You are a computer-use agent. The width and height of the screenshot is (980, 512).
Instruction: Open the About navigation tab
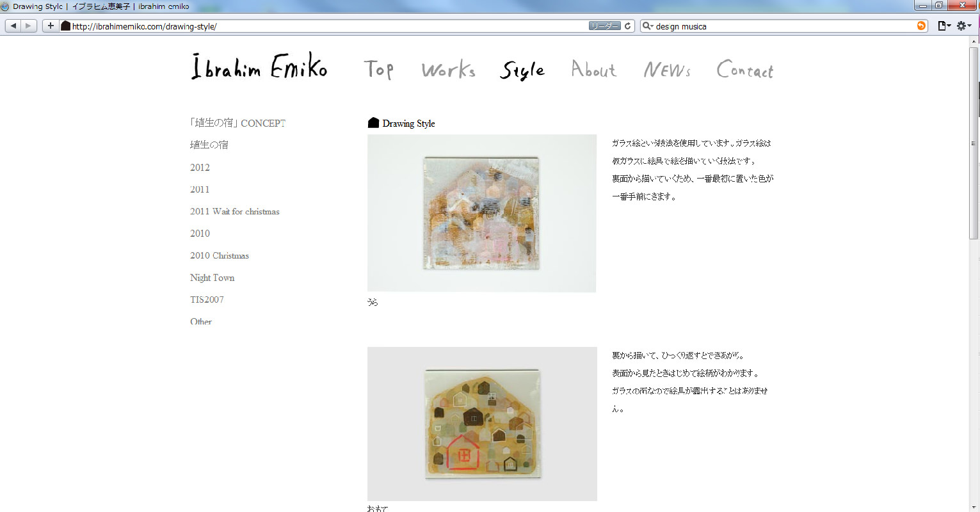[x=593, y=68]
